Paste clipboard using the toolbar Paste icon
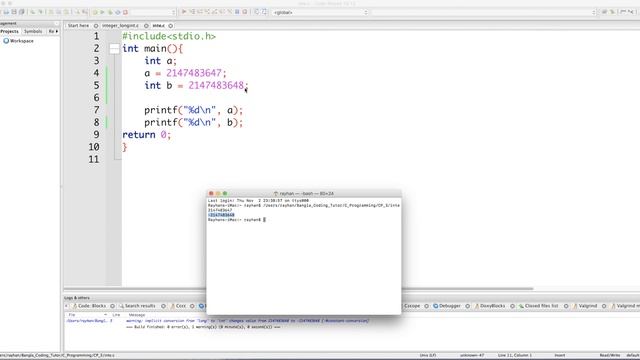The height and width of the screenshot is (360, 640). [x=66, y=12]
